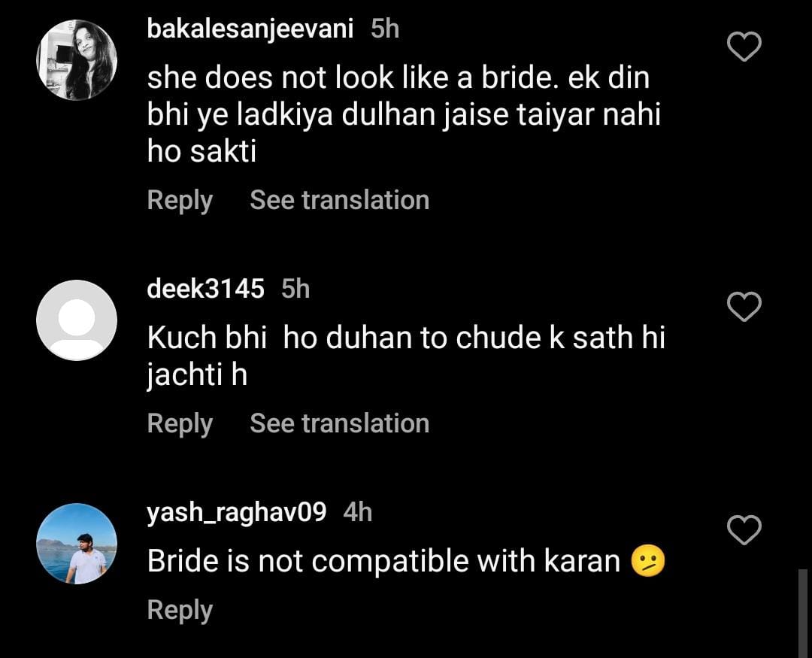Reply to yash_raghav09's comment
The width and height of the screenshot is (812, 658).
pyautogui.click(x=180, y=610)
